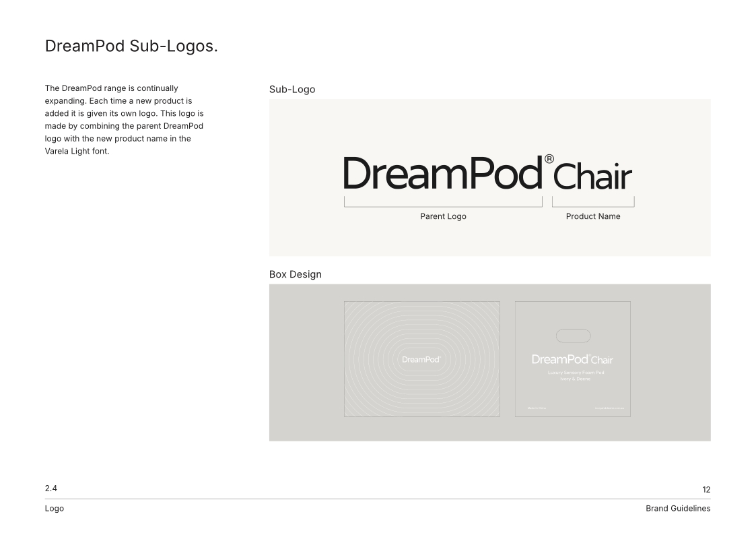Click 'Made in China' text on box
The width and height of the screenshot is (756, 535).
pyautogui.click(x=536, y=408)
